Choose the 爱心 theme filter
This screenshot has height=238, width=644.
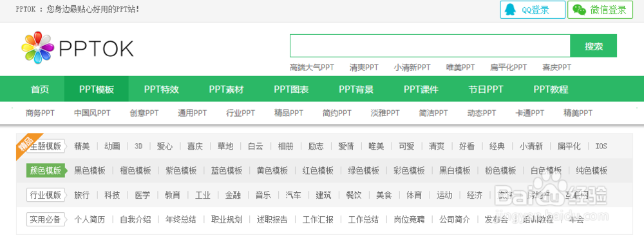pos(165,146)
